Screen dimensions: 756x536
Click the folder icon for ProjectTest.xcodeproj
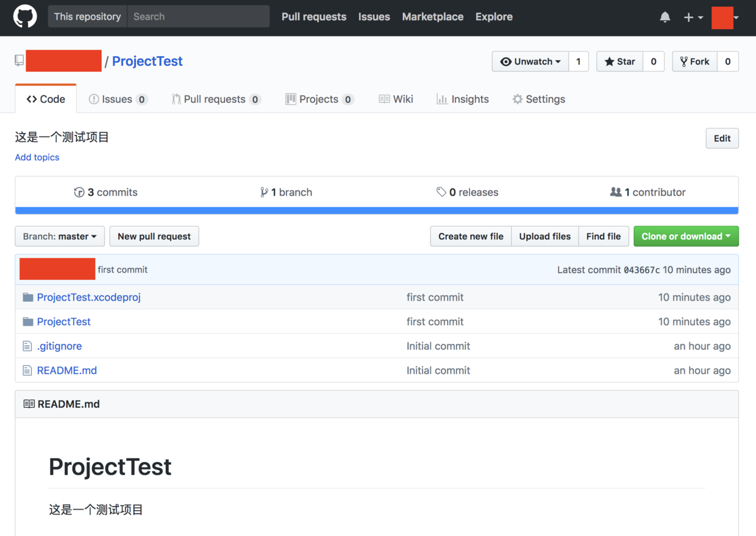pos(27,297)
